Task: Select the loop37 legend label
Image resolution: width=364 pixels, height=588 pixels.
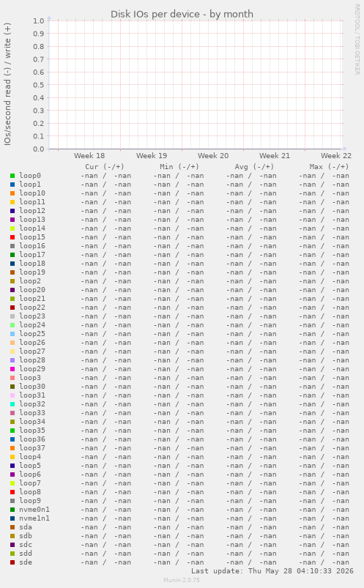Action: point(32,448)
